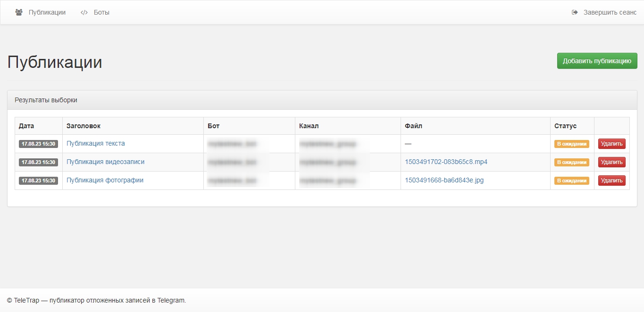Open the Боты navigation menu item
The image size is (644, 312).
click(x=101, y=12)
